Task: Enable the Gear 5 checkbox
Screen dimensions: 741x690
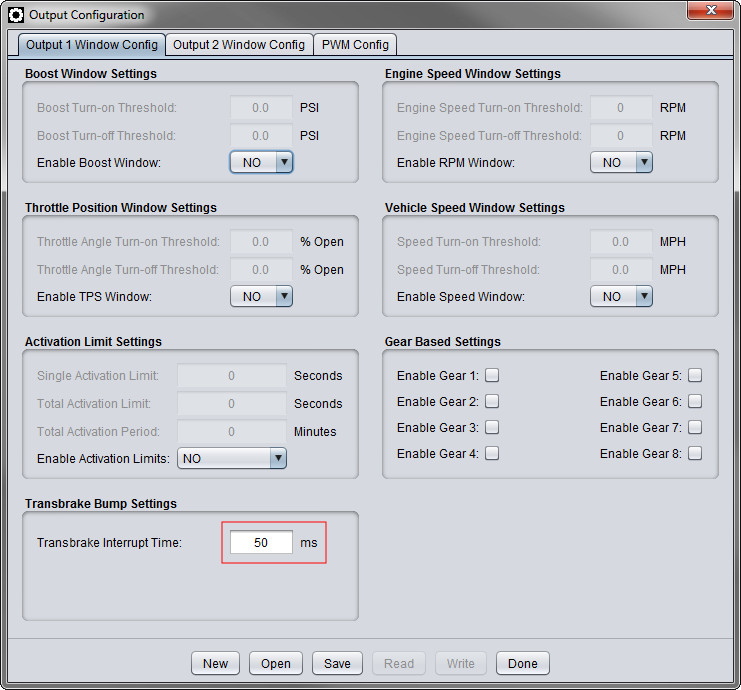Action: click(x=695, y=376)
